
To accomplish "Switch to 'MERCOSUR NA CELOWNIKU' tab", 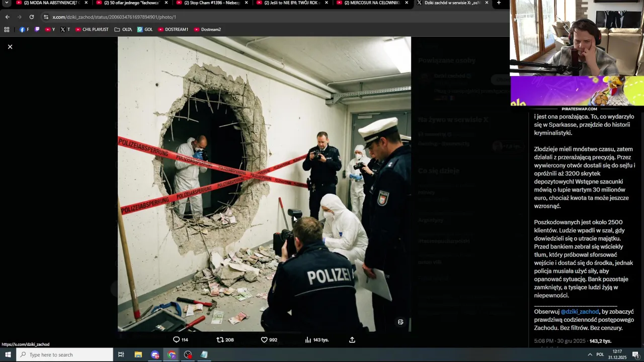I will click(x=372, y=3).
